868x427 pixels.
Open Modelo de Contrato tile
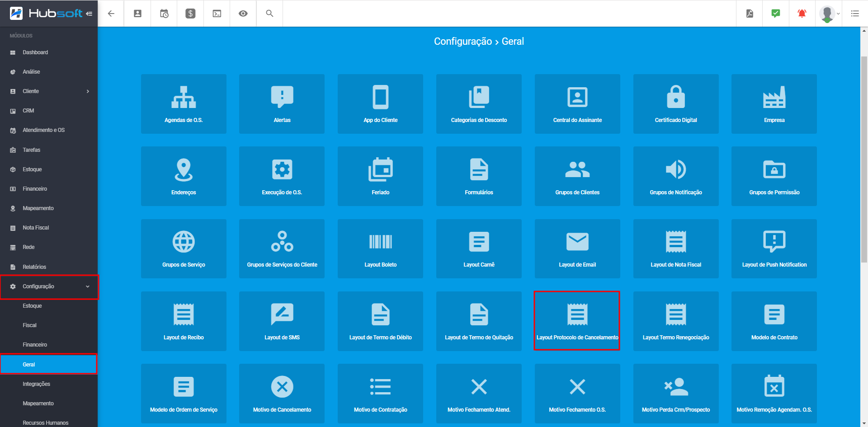coord(774,321)
